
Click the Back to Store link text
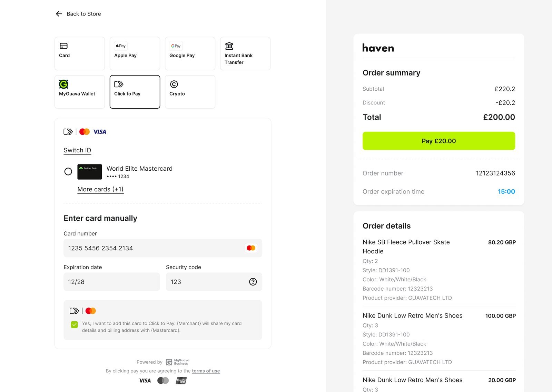pos(84,14)
